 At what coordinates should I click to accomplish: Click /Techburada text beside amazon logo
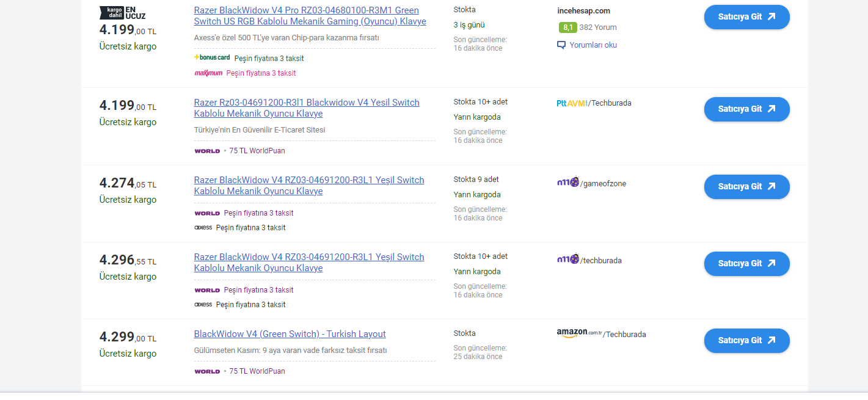pyautogui.click(x=624, y=335)
